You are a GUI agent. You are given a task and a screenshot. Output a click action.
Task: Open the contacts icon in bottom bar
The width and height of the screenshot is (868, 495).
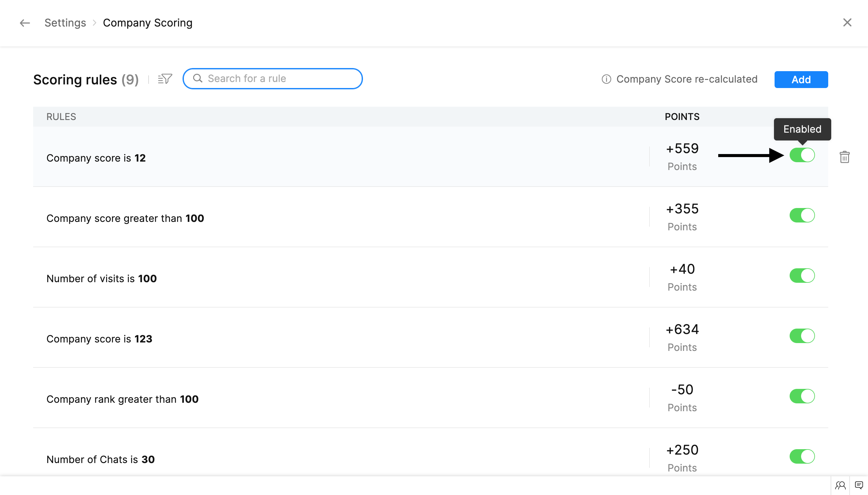(x=840, y=485)
